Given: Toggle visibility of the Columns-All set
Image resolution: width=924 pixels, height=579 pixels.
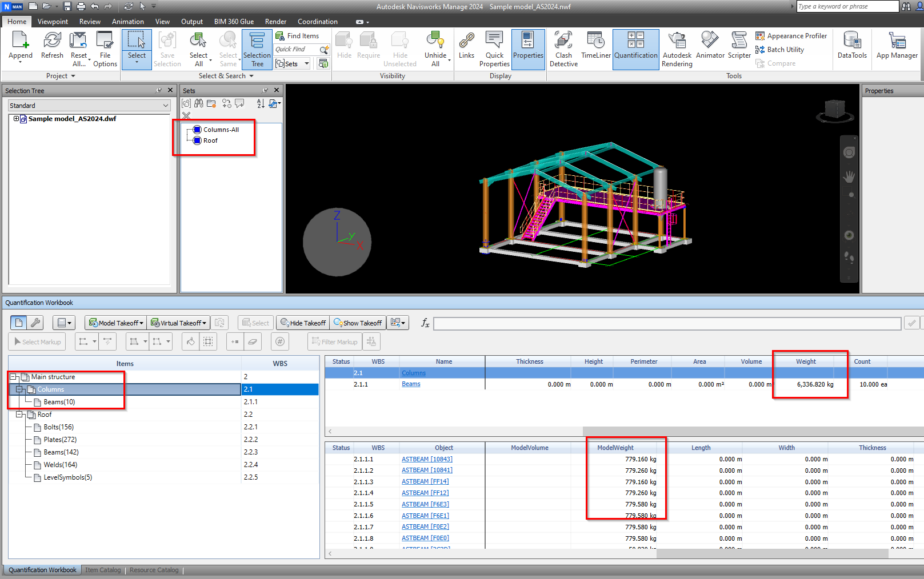Looking at the screenshot, I should coord(197,129).
